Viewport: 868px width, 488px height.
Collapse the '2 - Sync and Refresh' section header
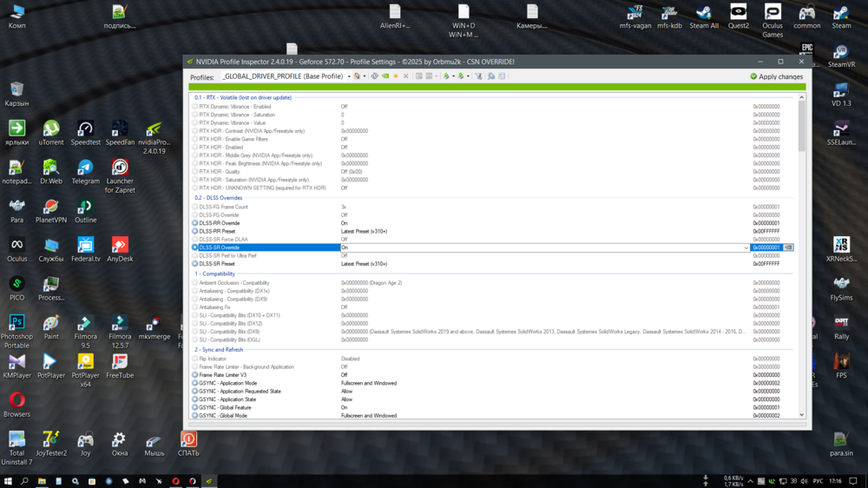[219, 350]
